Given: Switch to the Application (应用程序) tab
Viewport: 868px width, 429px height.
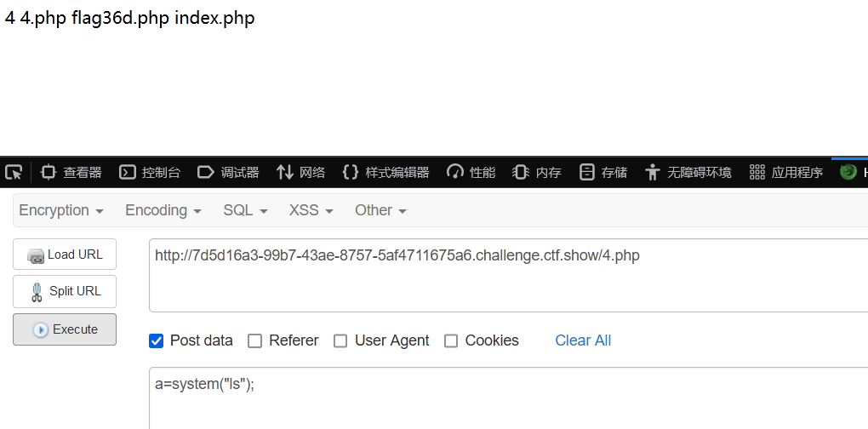Looking at the screenshot, I should [x=786, y=172].
